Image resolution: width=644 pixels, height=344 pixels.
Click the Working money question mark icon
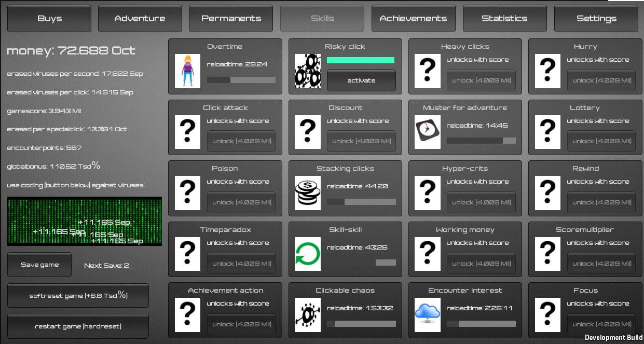(x=428, y=254)
